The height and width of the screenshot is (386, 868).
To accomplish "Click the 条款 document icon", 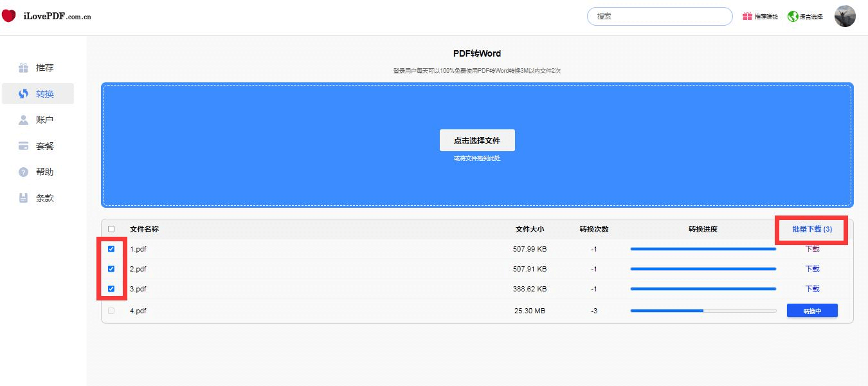I will coord(23,198).
